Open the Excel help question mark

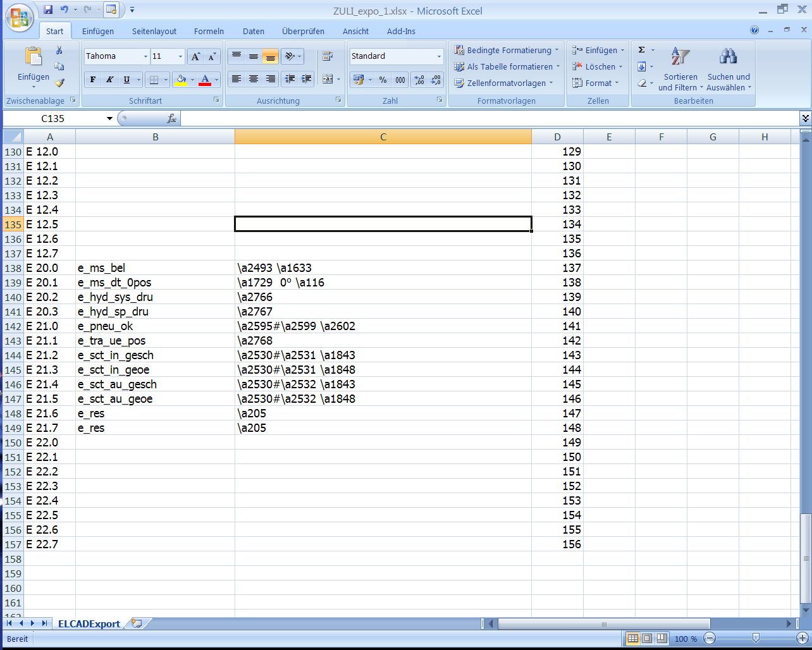[x=754, y=30]
